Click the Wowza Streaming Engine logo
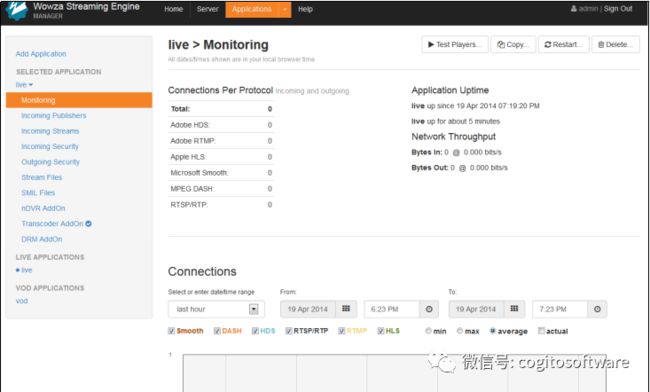Viewport: 650px width, 392px height. click(x=17, y=11)
